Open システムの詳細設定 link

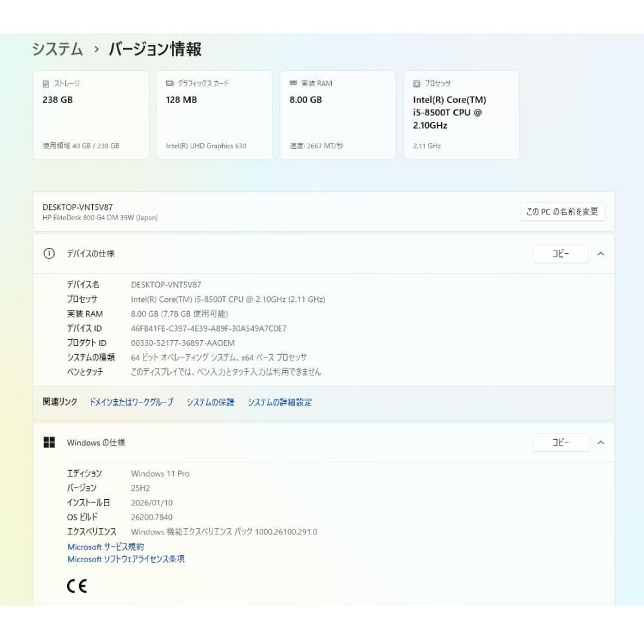point(279,402)
